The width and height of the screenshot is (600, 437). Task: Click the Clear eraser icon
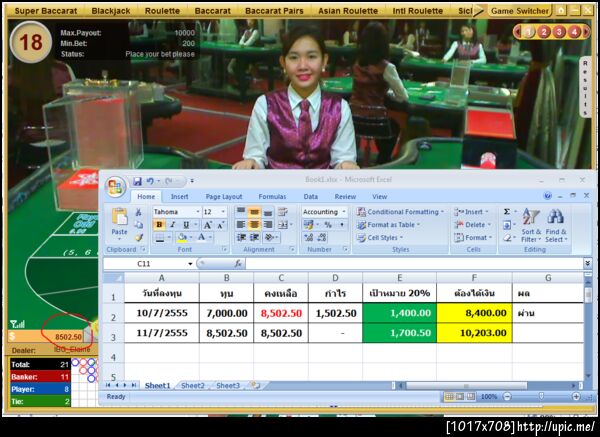tap(507, 238)
